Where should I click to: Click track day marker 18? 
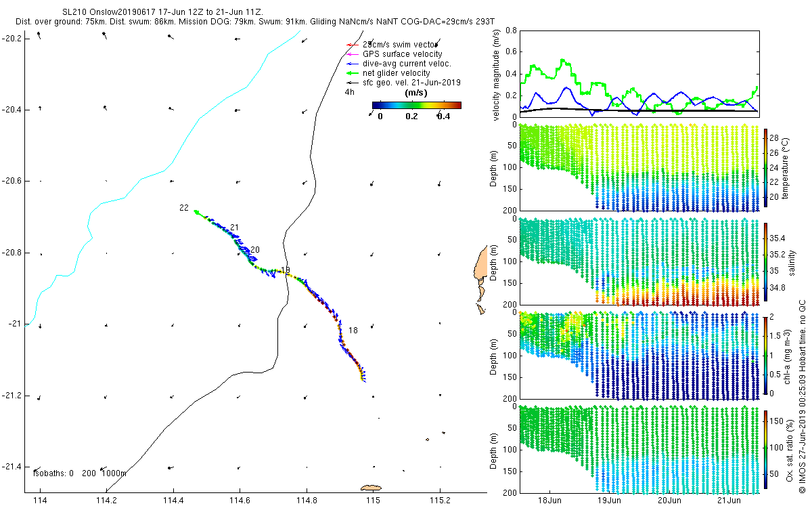353,331
